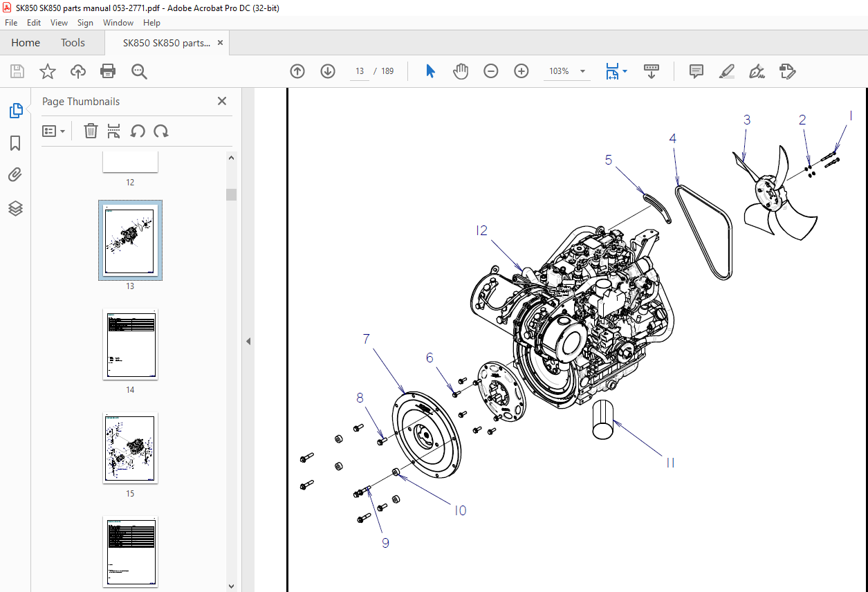Upload the file to cloud storage
Screen dimensions: 868x592
(x=78, y=71)
